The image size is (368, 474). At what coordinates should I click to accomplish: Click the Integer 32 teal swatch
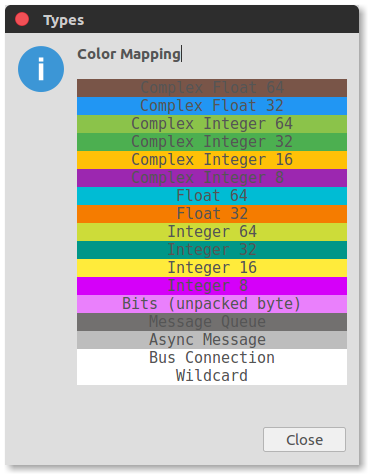[212, 250]
